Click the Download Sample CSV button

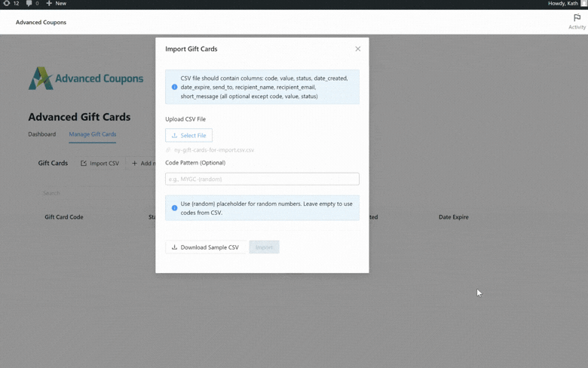click(205, 247)
